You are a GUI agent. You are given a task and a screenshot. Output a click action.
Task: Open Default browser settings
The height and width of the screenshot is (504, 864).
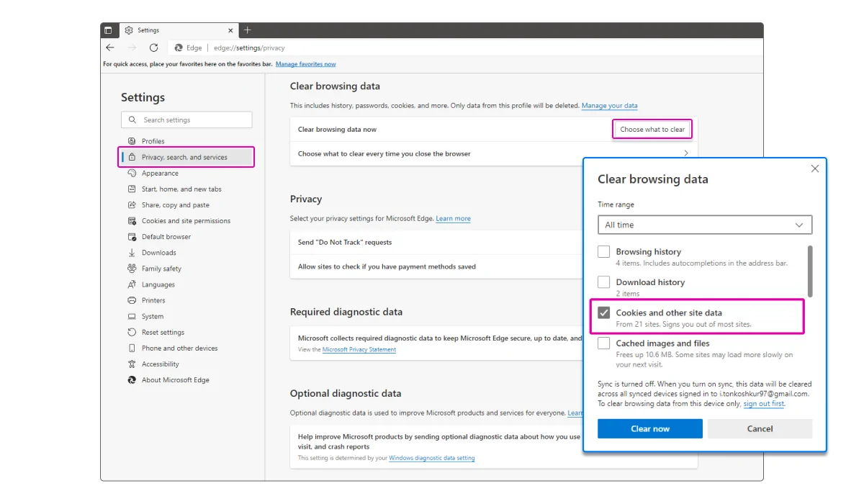[x=166, y=236]
